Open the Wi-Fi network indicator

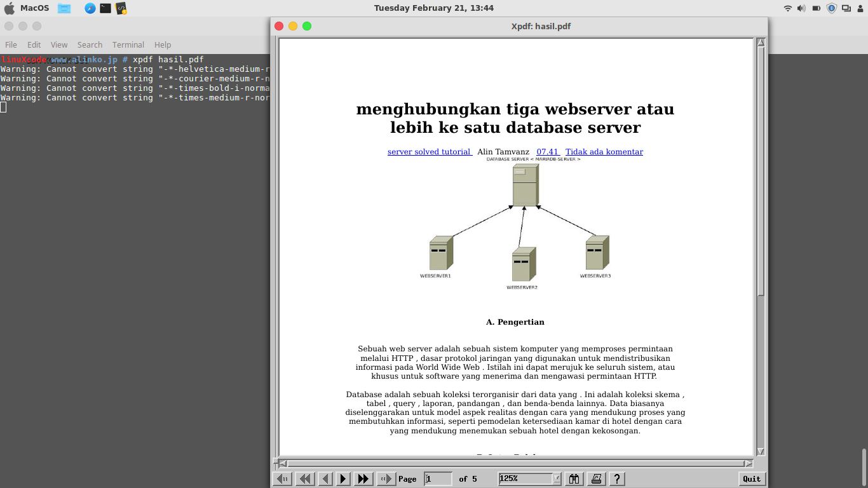[788, 8]
